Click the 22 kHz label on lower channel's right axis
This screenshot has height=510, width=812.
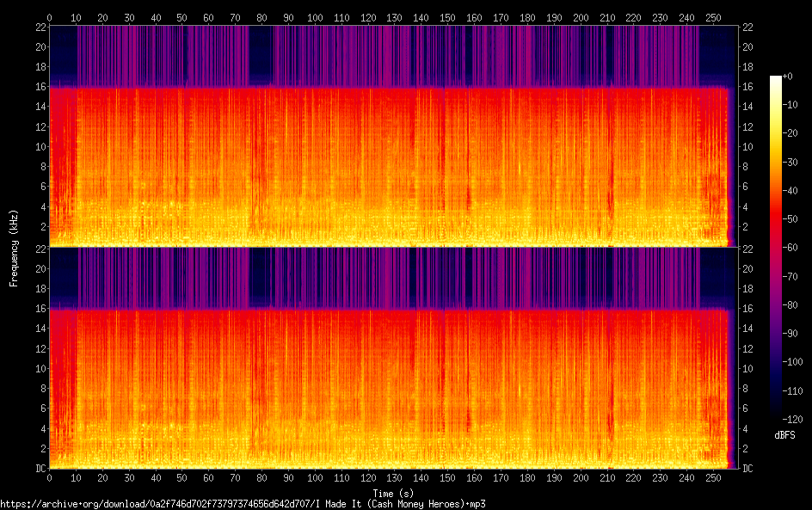coord(747,249)
